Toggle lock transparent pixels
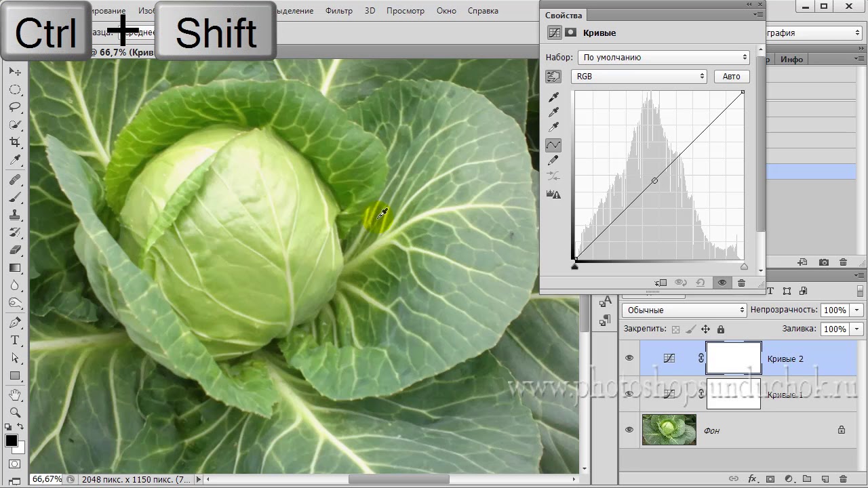The height and width of the screenshot is (488, 868). click(675, 329)
